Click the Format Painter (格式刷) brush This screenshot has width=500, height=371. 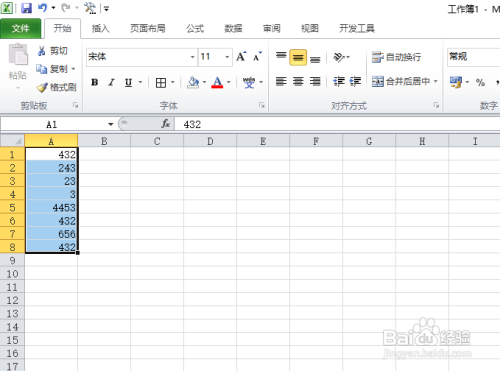(42, 87)
